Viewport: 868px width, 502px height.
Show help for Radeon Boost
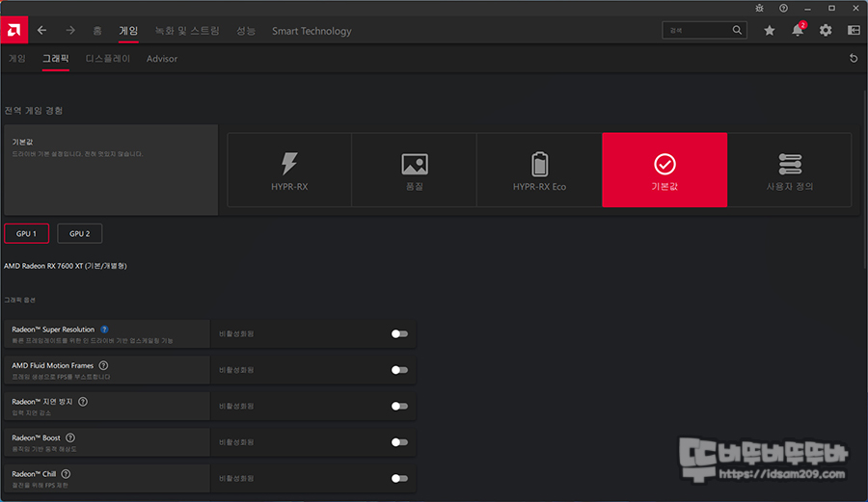(70, 437)
